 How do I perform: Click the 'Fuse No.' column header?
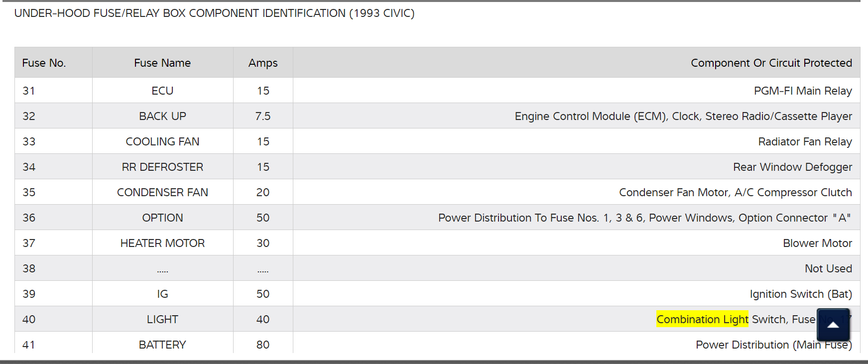[44, 63]
